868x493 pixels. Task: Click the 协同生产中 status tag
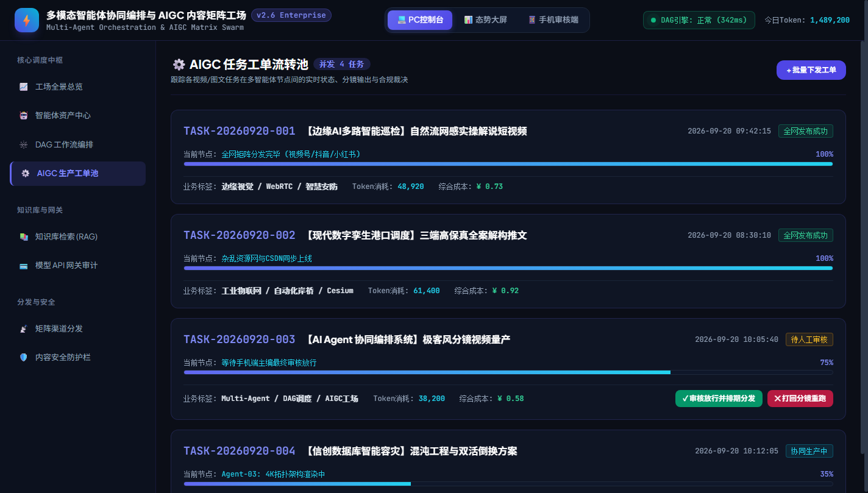coord(809,451)
